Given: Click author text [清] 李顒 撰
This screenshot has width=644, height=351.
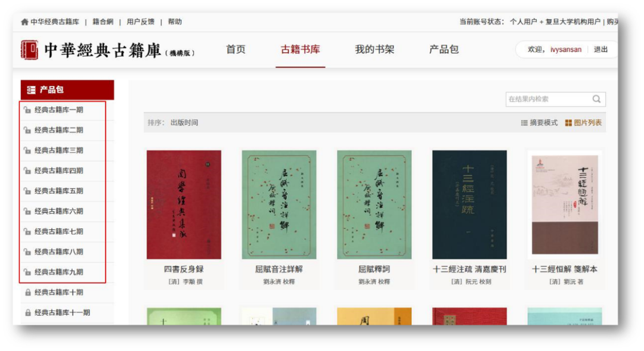Looking at the screenshot, I should [x=185, y=282].
